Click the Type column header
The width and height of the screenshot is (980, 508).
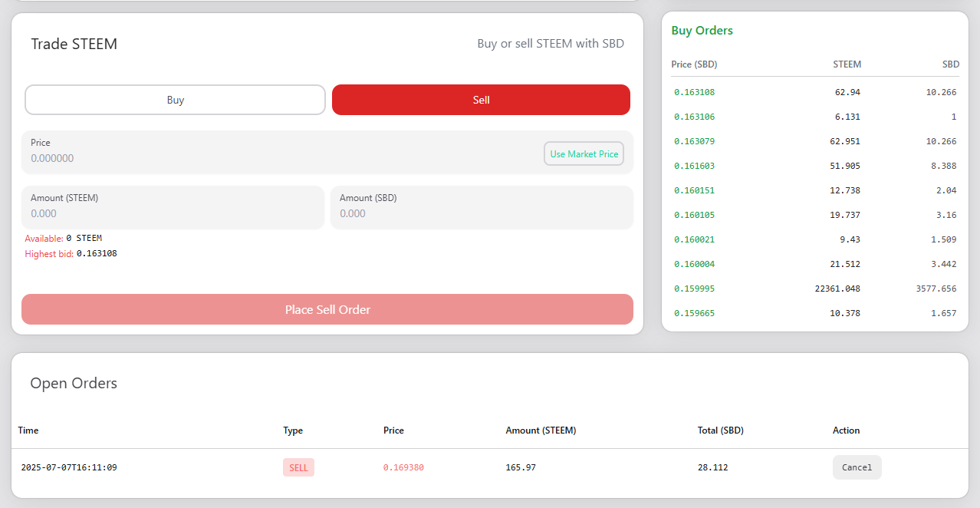pos(293,430)
